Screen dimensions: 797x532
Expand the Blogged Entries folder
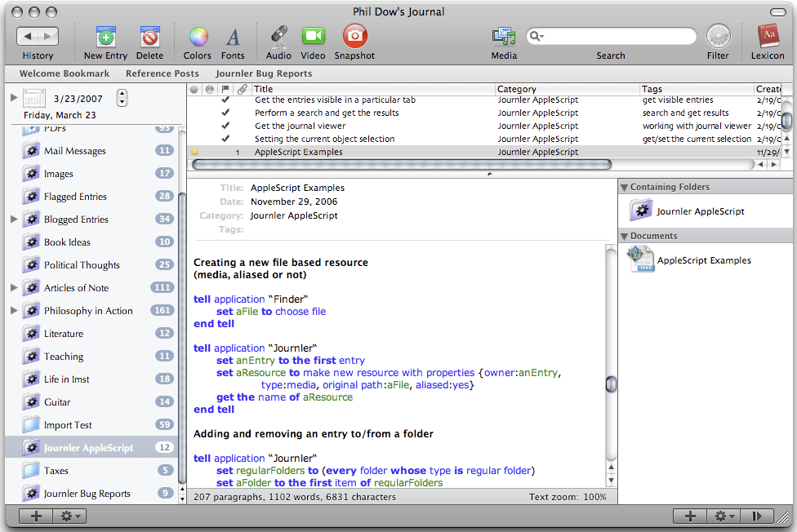pos(14,219)
